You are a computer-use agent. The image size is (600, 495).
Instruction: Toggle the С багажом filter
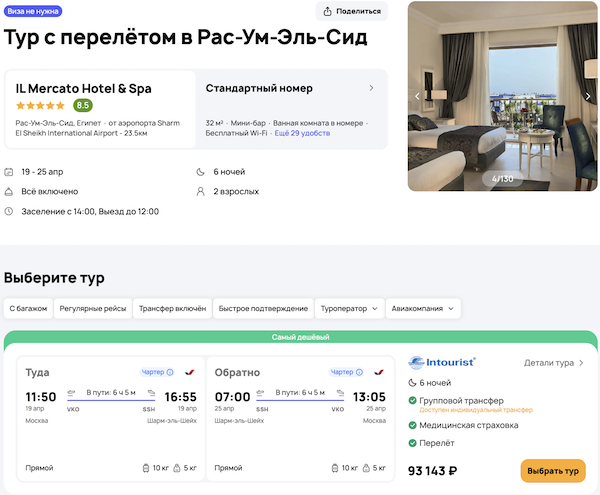point(28,309)
